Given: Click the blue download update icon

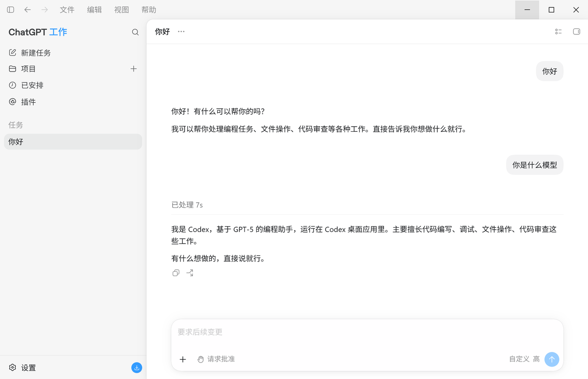Looking at the screenshot, I should tap(136, 368).
